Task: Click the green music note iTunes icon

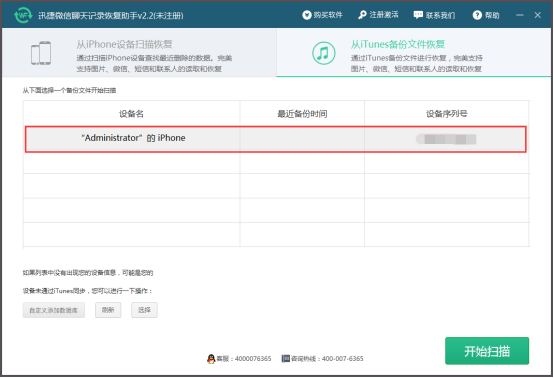Action: 324,53
